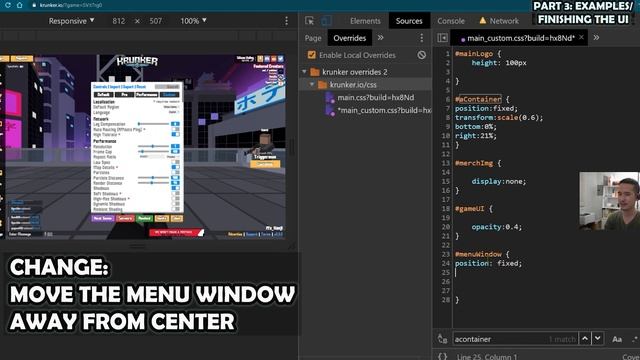This screenshot has height=360, width=640.
Task: Open main.css?build=hx8Nd file
Action: coord(376,98)
